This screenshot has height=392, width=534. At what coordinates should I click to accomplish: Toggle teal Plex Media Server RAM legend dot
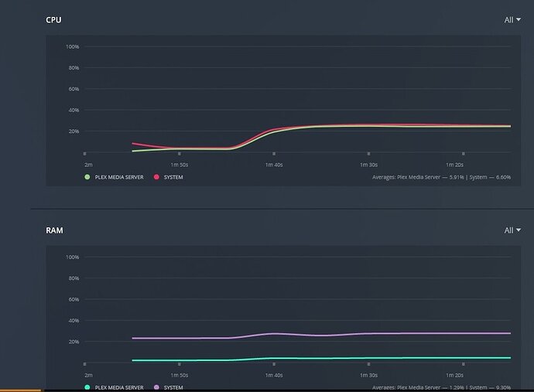[87, 387]
